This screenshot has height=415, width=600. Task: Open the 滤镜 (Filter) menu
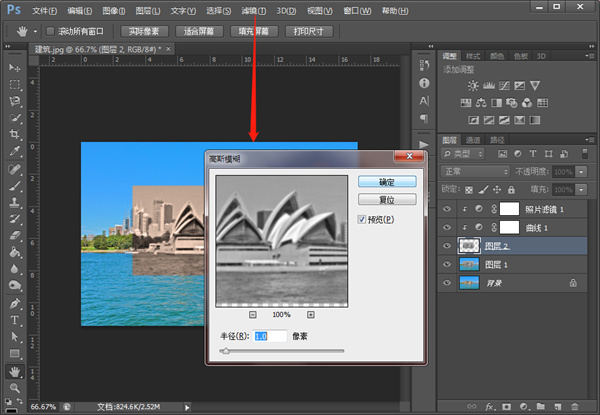pyautogui.click(x=254, y=10)
